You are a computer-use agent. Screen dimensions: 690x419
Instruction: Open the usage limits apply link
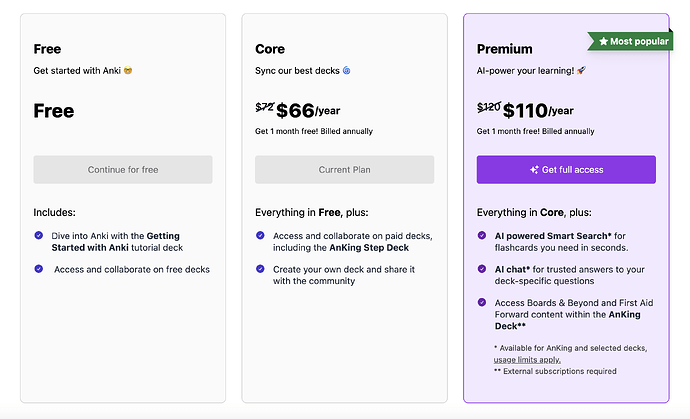point(527,360)
